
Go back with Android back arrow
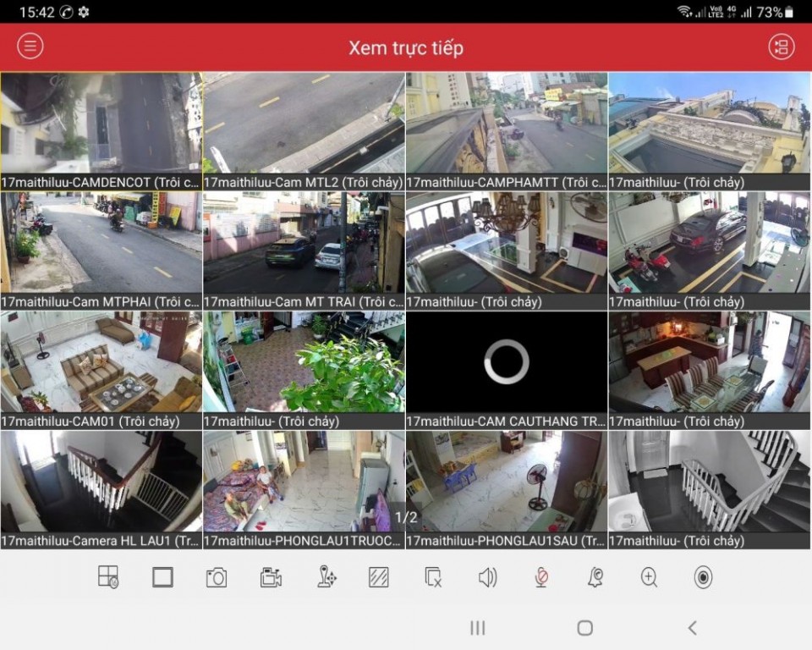click(x=693, y=628)
